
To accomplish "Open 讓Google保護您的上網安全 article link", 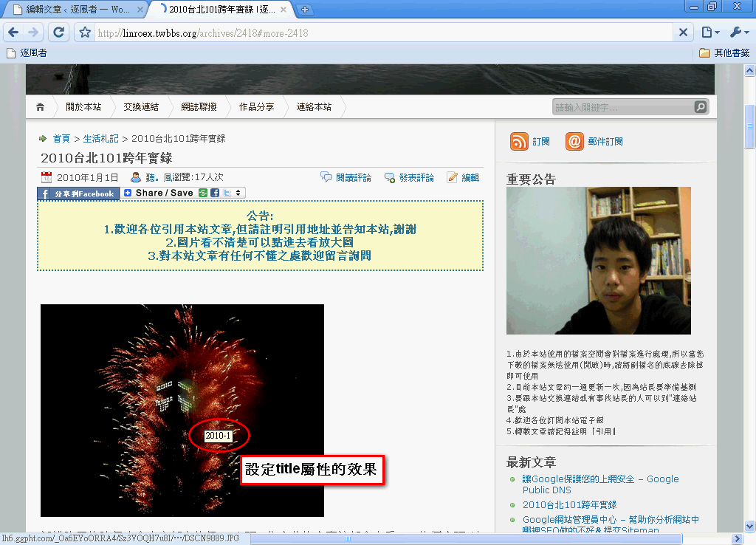I will click(601, 484).
